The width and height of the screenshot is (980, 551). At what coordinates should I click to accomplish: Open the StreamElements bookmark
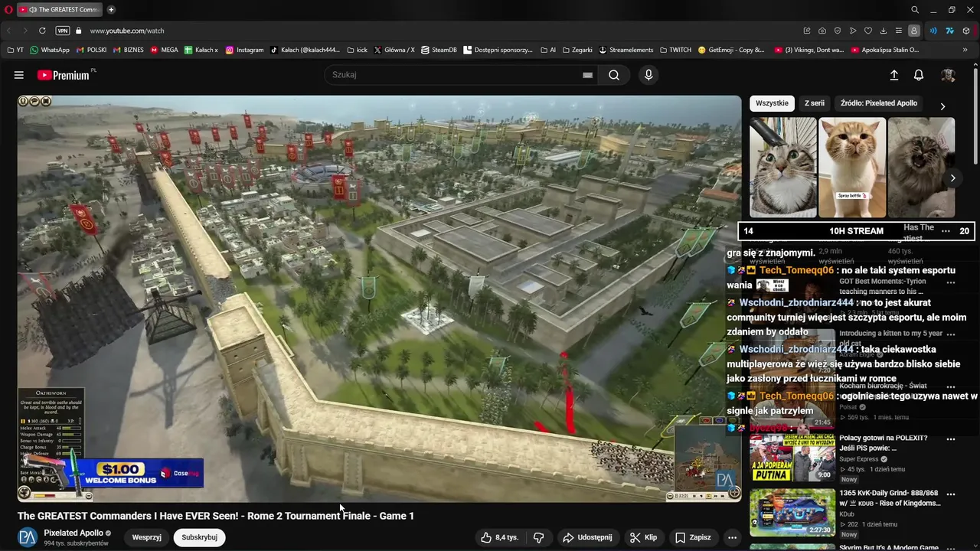[626, 50]
